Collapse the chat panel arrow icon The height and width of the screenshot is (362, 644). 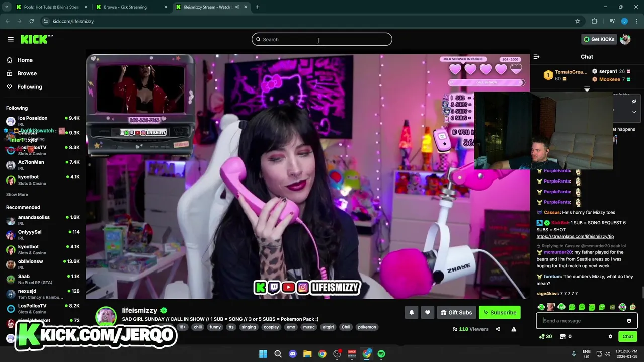[x=536, y=57]
